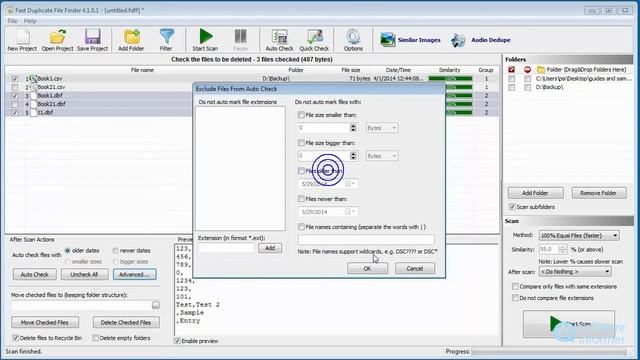Click the Quick Check toolbar icon
Image resolution: width=640 pixels, height=360 pixels.
tap(314, 40)
